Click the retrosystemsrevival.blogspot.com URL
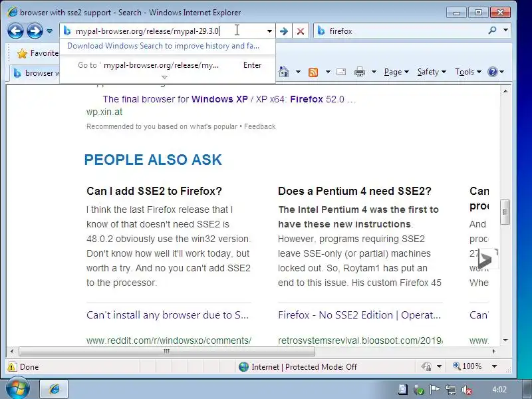 [360, 340]
